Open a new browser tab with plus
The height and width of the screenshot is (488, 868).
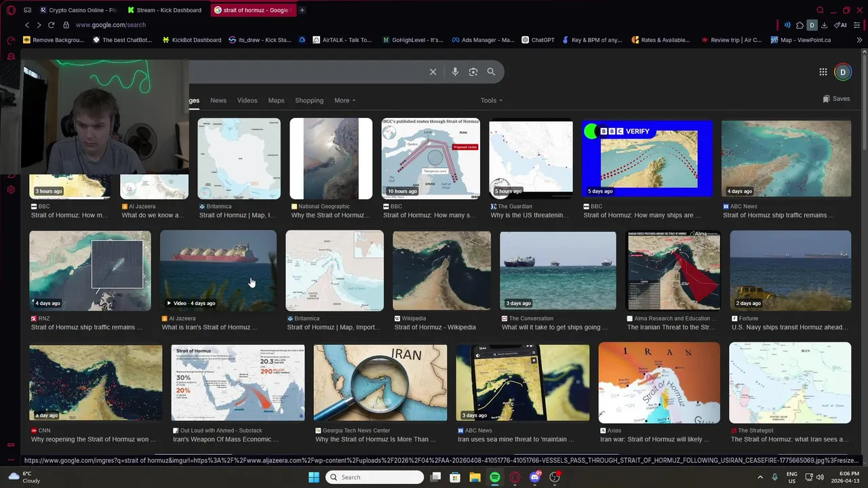coord(302,10)
